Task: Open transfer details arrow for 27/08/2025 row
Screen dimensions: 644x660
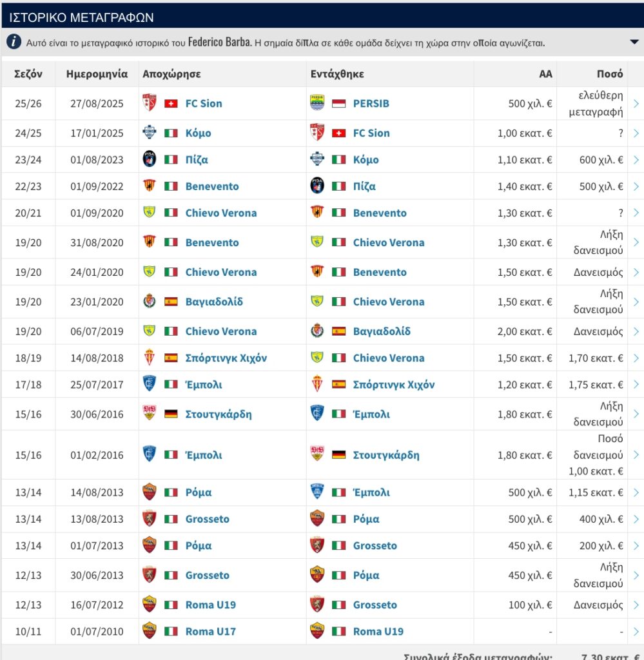Action: (x=636, y=103)
